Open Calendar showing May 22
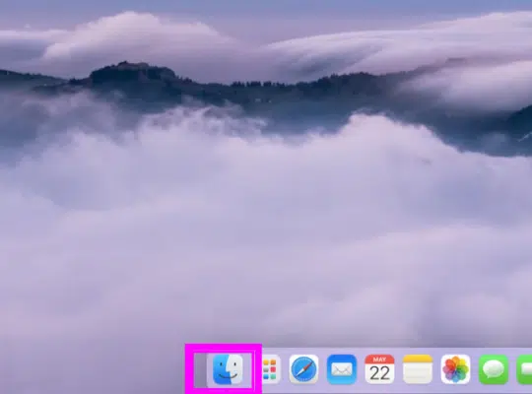 [379, 369]
